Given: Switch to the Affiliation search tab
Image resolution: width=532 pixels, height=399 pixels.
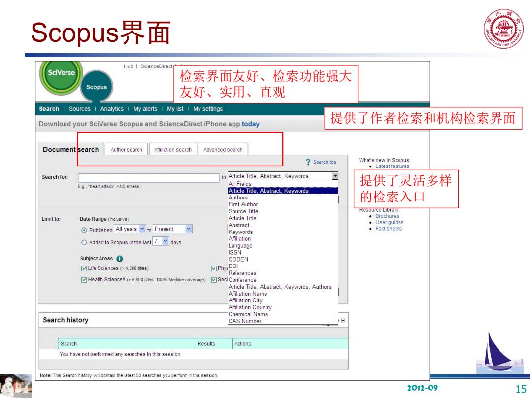Looking at the screenshot, I should click(173, 150).
